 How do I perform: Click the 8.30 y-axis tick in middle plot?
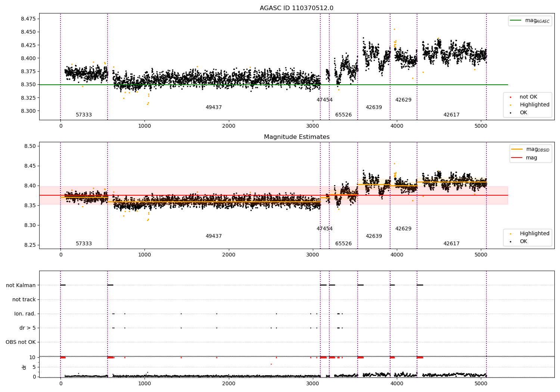(x=30, y=225)
